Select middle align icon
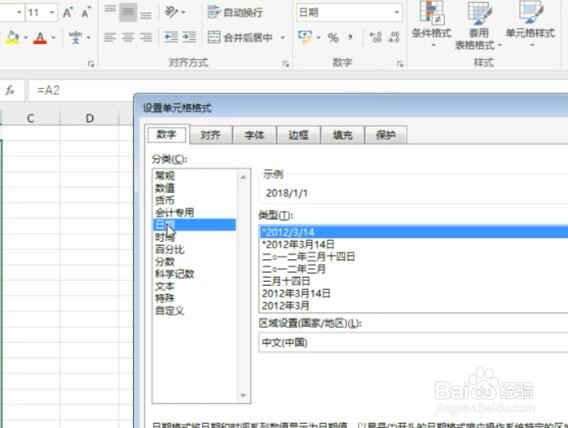This screenshot has height=428, width=568. coord(128,12)
